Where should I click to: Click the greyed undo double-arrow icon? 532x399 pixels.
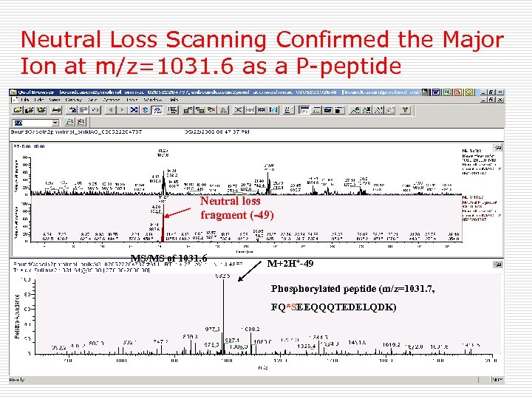point(95,110)
